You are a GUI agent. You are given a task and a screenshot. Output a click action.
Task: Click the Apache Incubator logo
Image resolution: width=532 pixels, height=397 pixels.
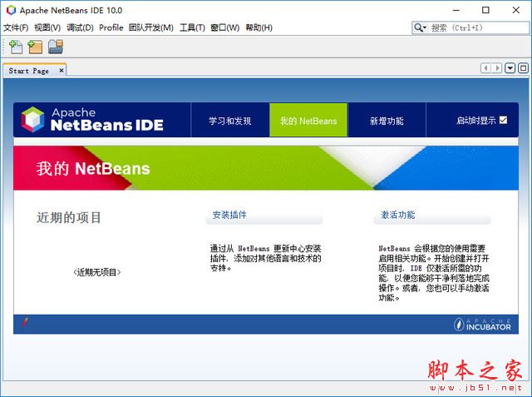click(482, 325)
